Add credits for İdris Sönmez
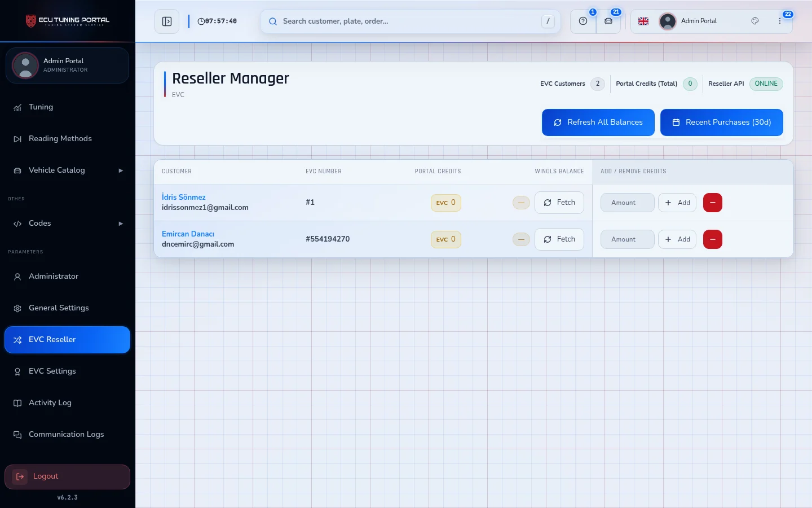This screenshot has height=508, width=812. (677, 203)
